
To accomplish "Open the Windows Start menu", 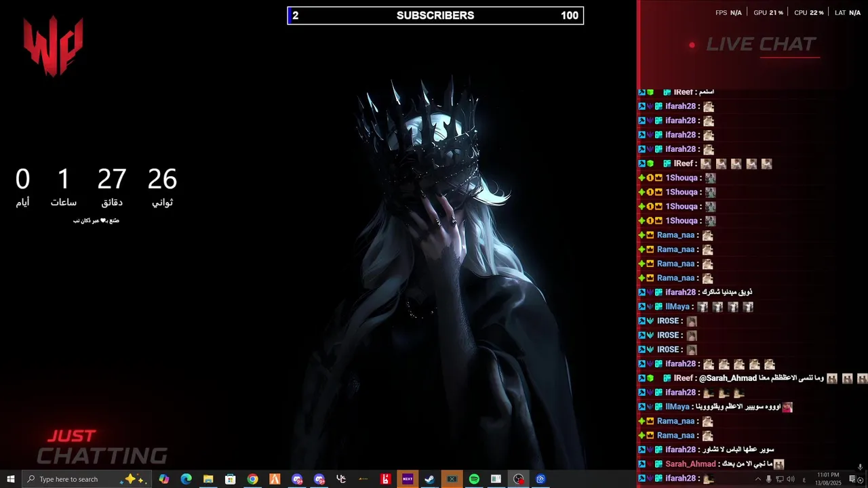I will pos(10,479).
